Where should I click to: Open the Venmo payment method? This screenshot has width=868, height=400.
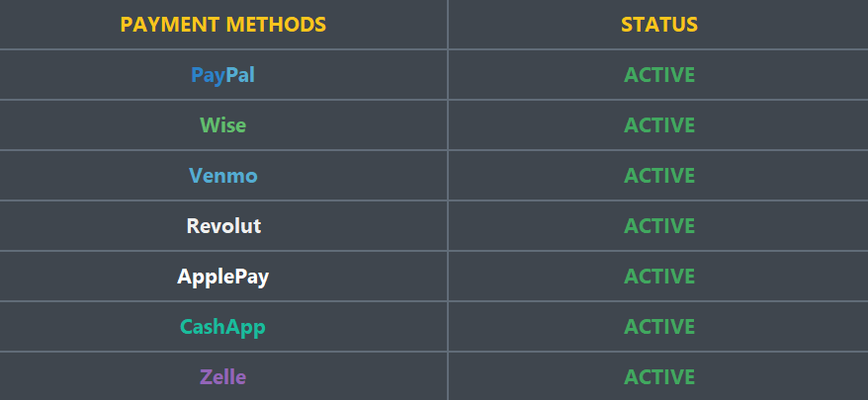coord(222,176)
